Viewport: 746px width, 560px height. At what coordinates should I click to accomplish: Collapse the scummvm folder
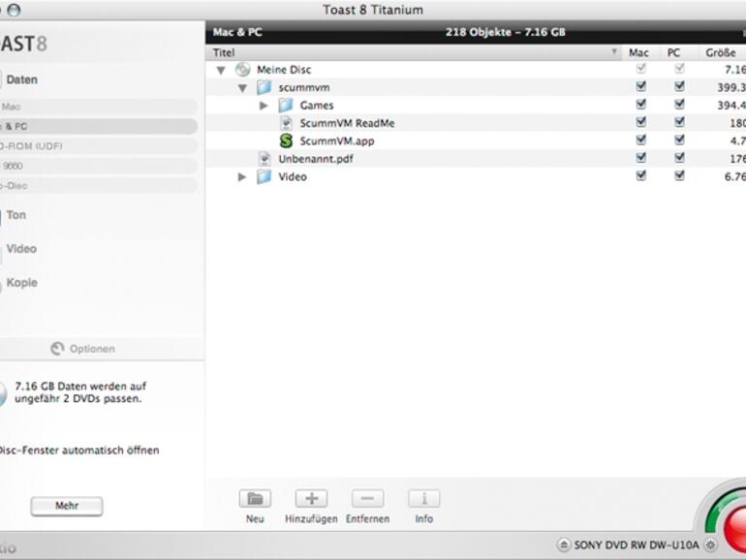242,88
